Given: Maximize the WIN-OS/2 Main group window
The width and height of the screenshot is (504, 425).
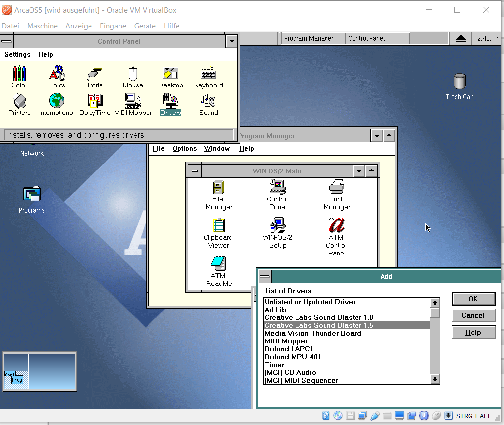Looking at the screenshot, I should pos(371,170).
